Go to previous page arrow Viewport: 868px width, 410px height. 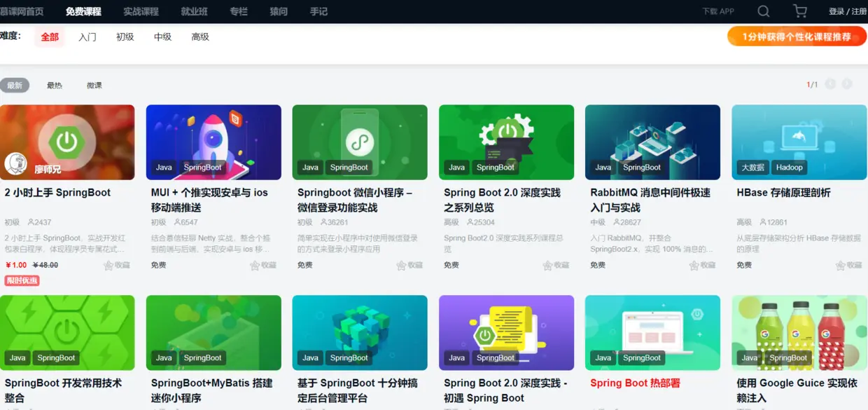coord(830,84)
